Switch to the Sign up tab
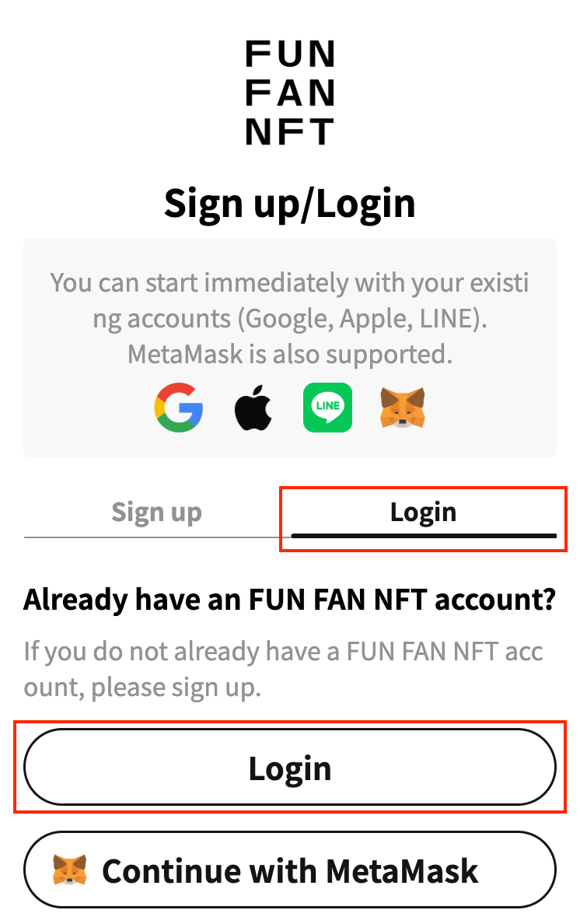580x924 pixels. (x=156, y=513)
